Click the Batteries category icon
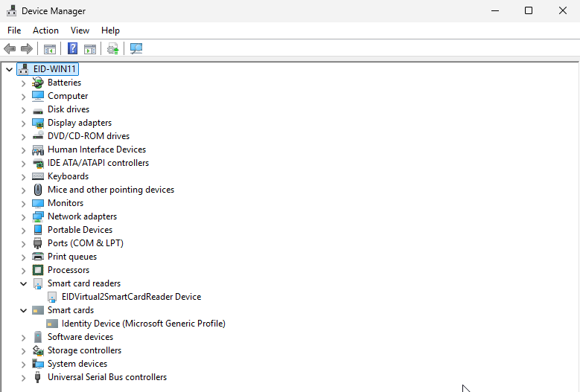580x392 pixels. (38, 83)
